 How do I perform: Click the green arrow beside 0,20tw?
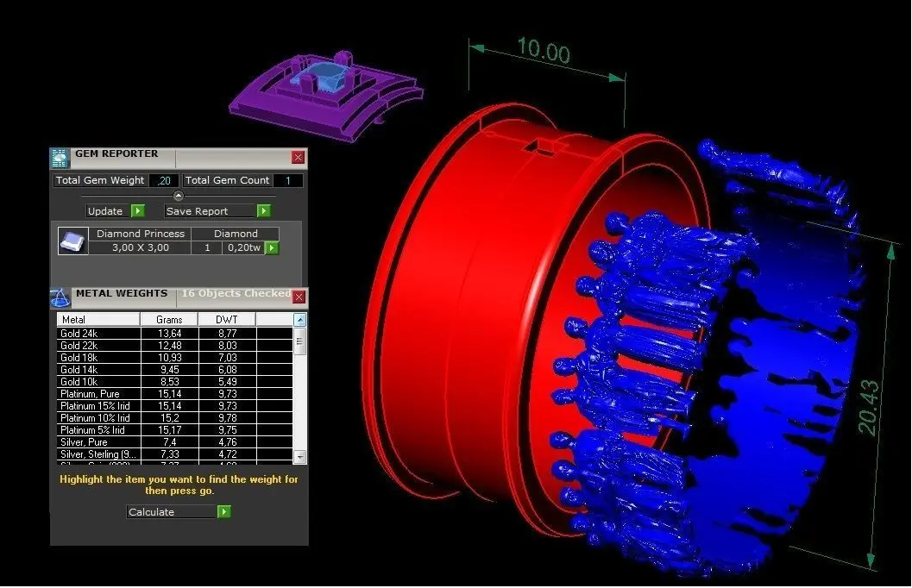pyautogui.click(x=272, y=248)
